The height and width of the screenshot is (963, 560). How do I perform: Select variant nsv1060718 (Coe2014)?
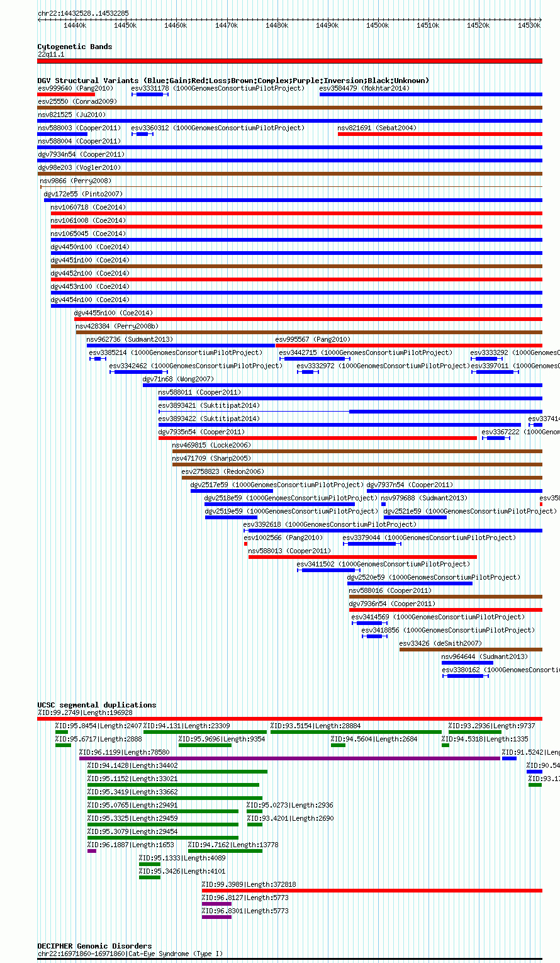point(296,213)
